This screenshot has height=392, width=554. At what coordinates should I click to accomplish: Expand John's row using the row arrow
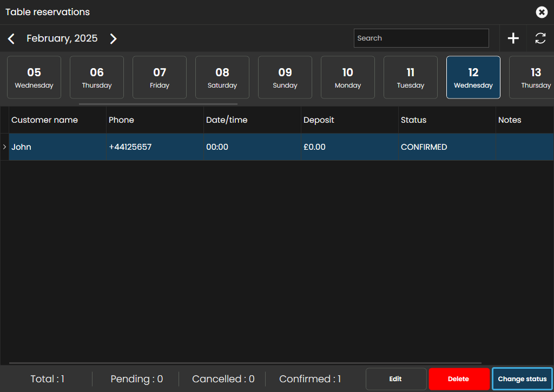click(4, 147)
